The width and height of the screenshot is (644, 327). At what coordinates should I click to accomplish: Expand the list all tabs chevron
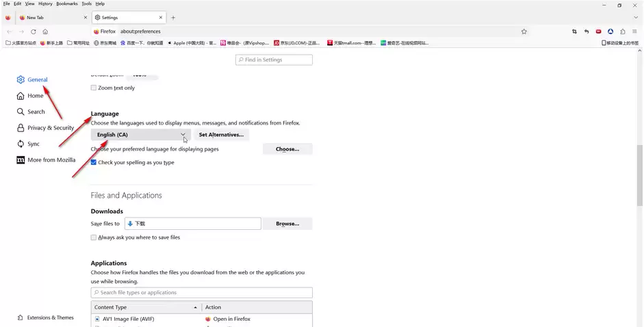pyautogui.click(x=636, y=18)
